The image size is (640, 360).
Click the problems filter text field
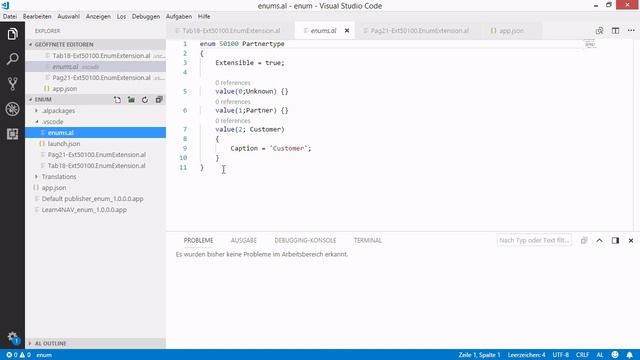click(534, 240)
